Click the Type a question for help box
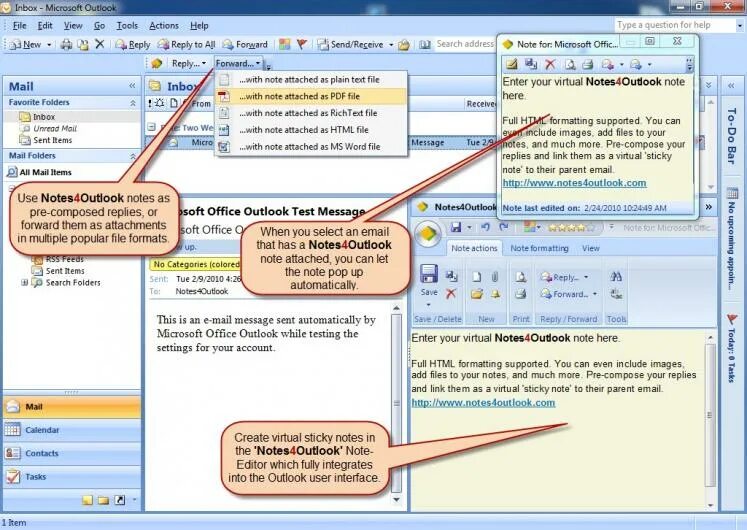Image resolution: width=747 pixels, height=530 pixels. 674,25
